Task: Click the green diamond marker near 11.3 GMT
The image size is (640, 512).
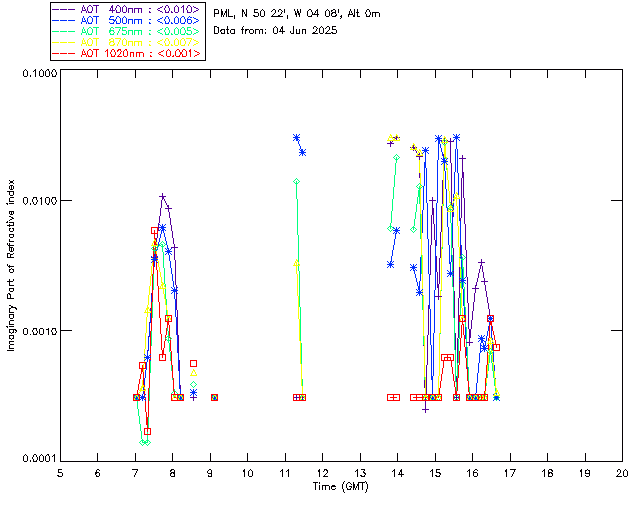Action: [x=297, y=181]
